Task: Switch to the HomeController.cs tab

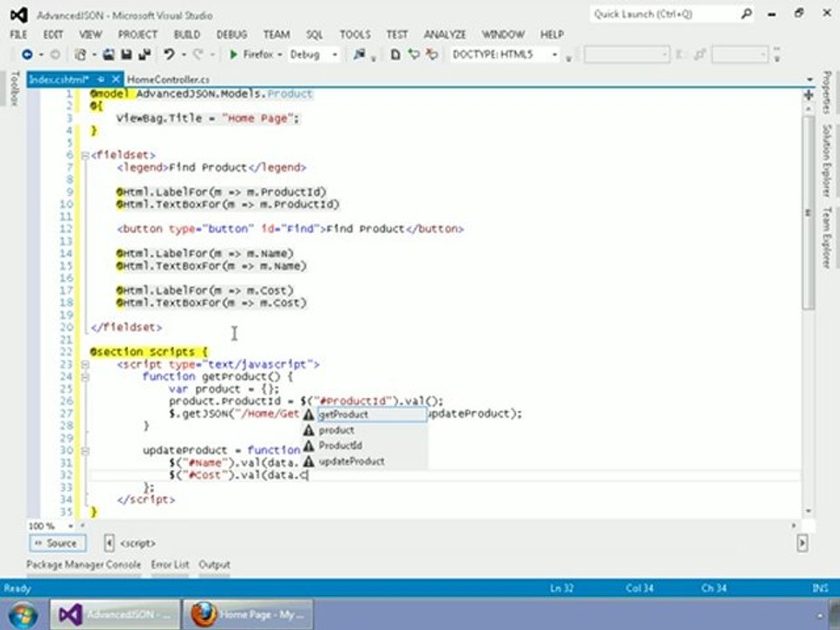Action: tap(168, 80)
